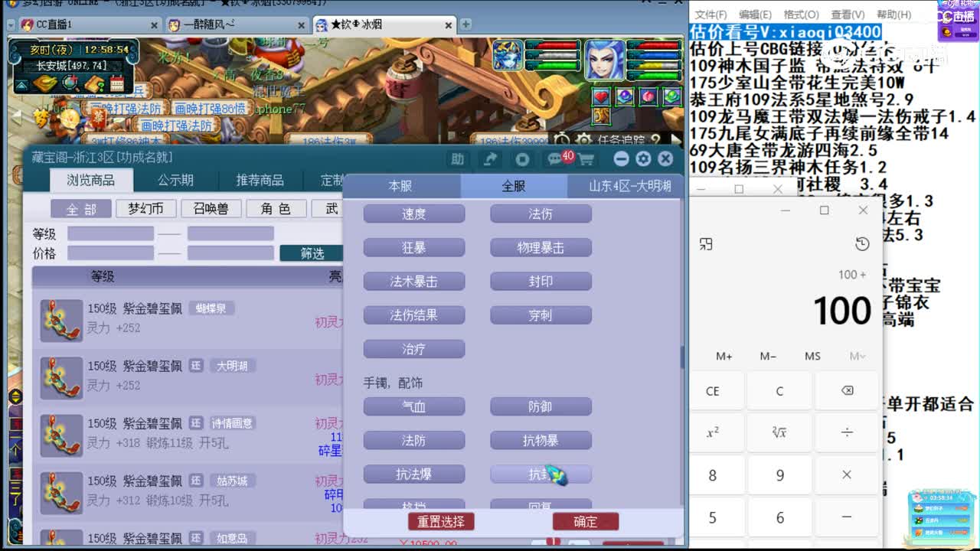Open the shopping cart icon
Image resolution: width=980 pixels, height=551 pixels.
pos(586,159)
